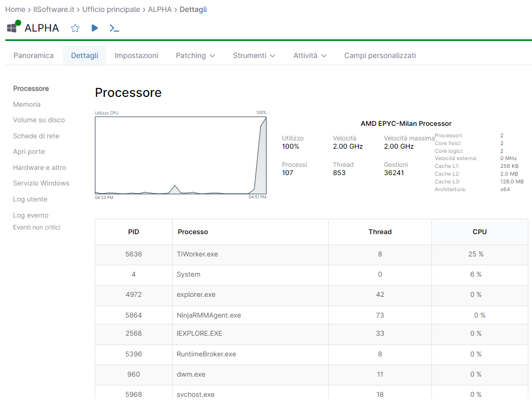
Task: Expand the Patching dropdown menu
Action: coord(195,55)
